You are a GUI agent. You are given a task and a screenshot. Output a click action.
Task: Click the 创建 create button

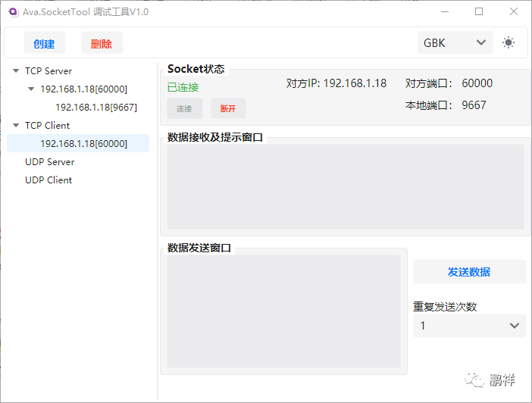(x=45, y=42)
